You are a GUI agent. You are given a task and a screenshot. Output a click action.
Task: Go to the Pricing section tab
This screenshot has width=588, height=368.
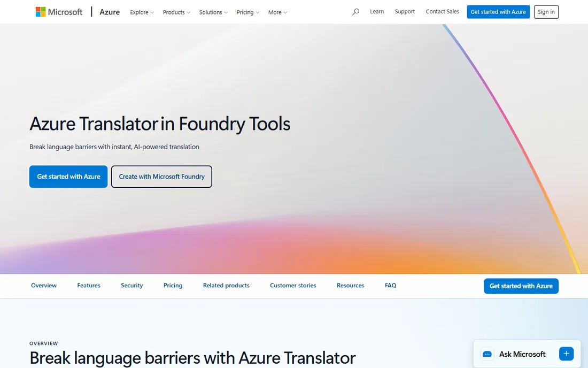click(173, 286)
